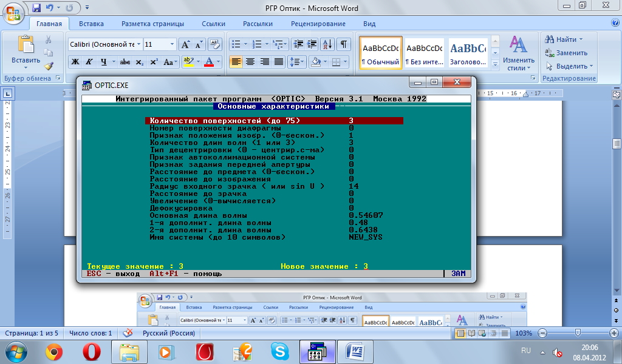This screenshot has width=622, height=364.
Task: Switch to Full Screen Reading view
Action: [471, 333]
